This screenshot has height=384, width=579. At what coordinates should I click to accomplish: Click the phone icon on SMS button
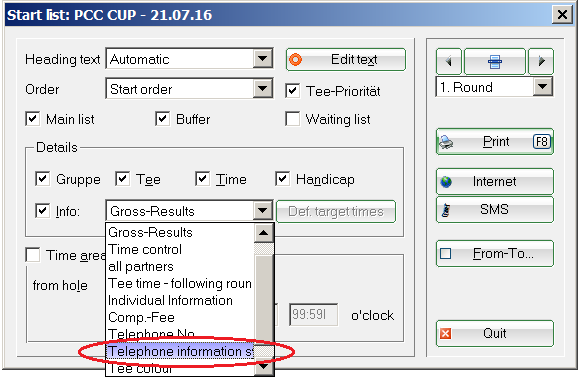(446, 210)
